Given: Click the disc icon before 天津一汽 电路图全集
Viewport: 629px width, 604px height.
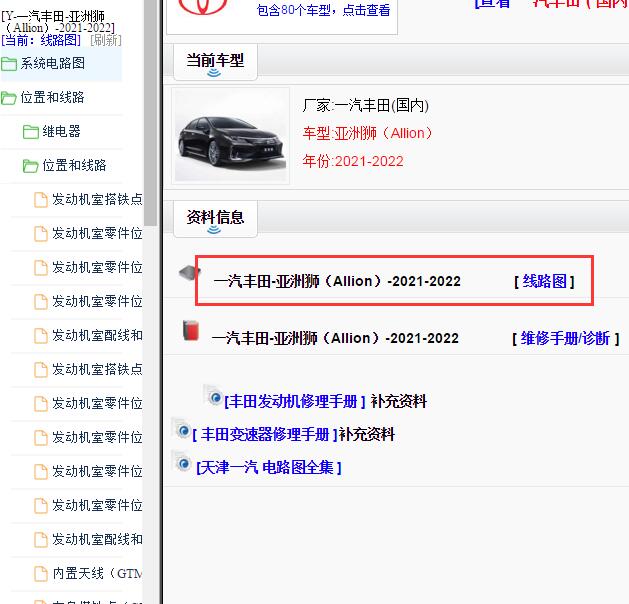Looking at the screenshot, I should point(181,462).
